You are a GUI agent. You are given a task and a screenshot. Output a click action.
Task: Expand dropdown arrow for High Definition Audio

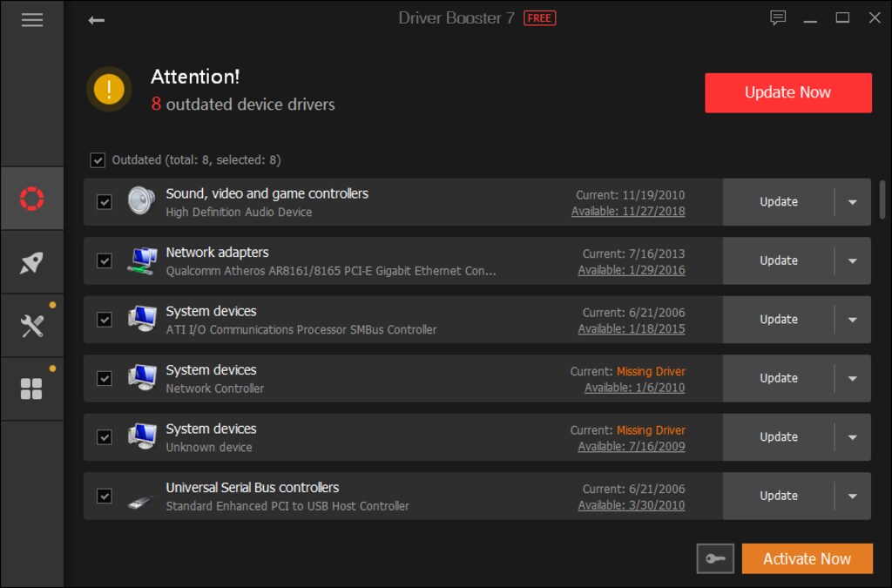852,202
